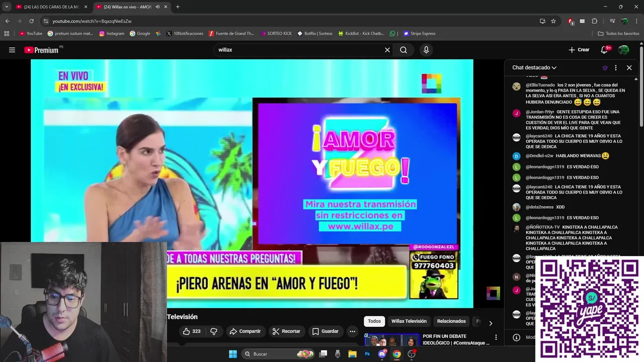
Task: Select the Todos filter chip
Action: [x=374, y=321]
